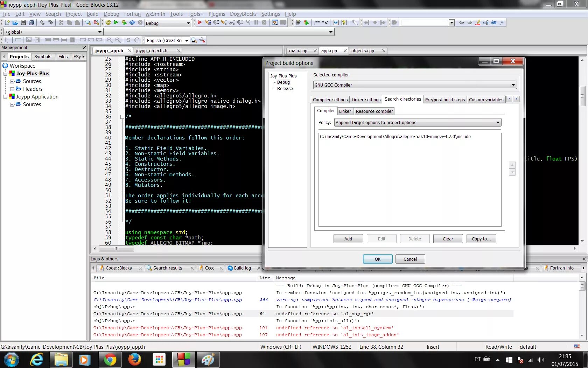This screenshot has height=368, width=588.
Task: Click the DoxyBlocks help question-mark icon
Action: (344, 23)
